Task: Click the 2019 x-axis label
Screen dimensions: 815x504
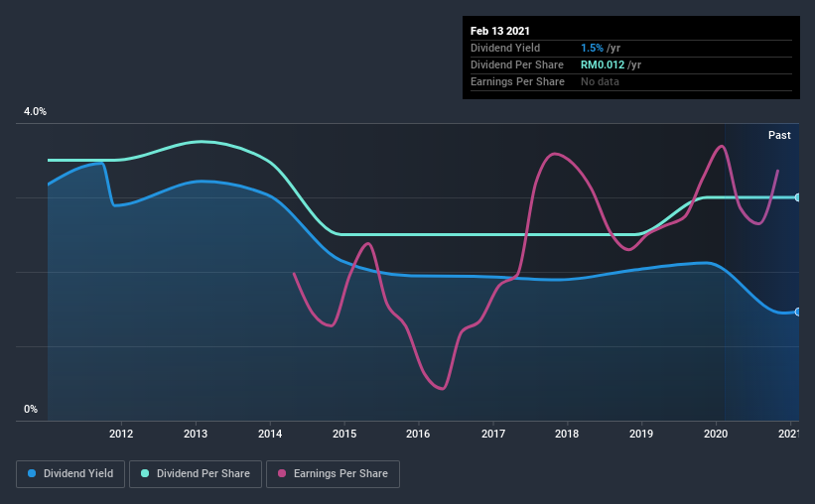Action: tap(641, 434)
